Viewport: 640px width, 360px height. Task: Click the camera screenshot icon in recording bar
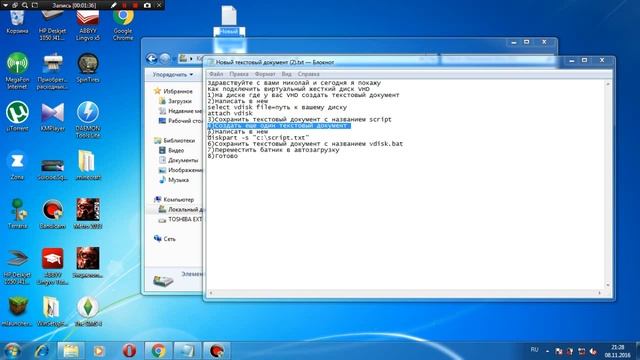point(147,5)
